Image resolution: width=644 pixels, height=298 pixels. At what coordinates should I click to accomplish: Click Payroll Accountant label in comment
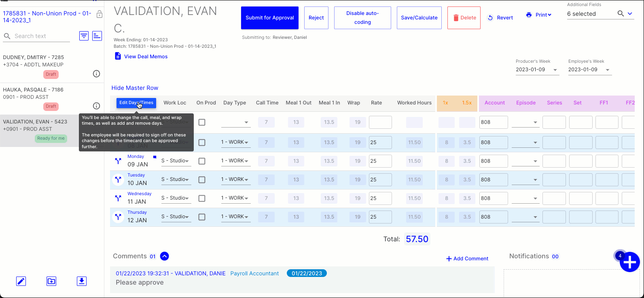[254, 274]
